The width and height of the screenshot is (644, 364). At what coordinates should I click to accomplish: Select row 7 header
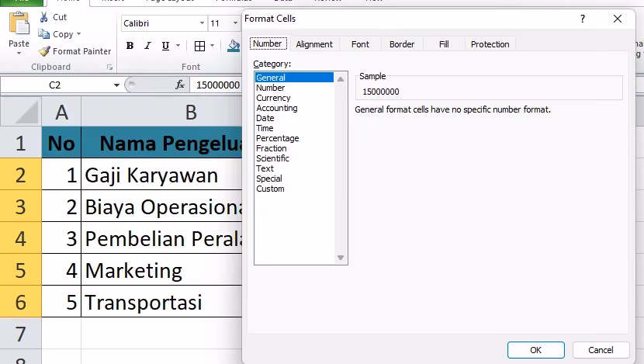pyautogui.click(x=20, y=334)
